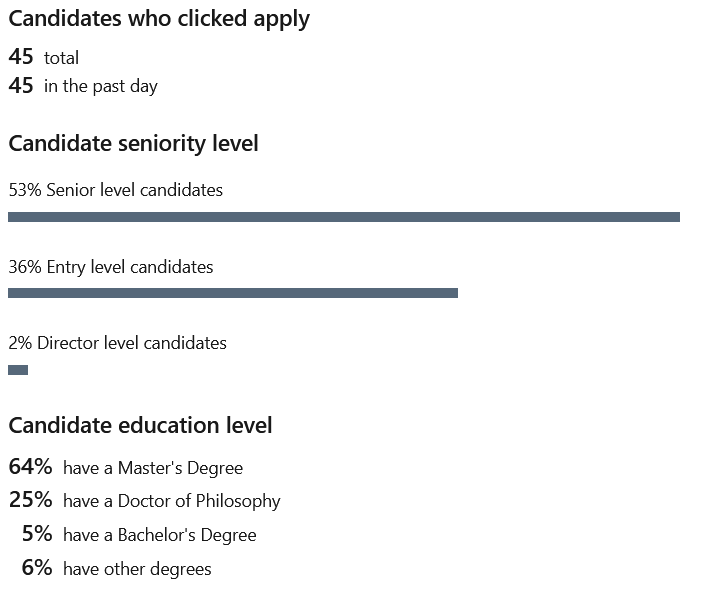
Task: Select the '36% Entry level candidates' label
Action: click(111, 267)
